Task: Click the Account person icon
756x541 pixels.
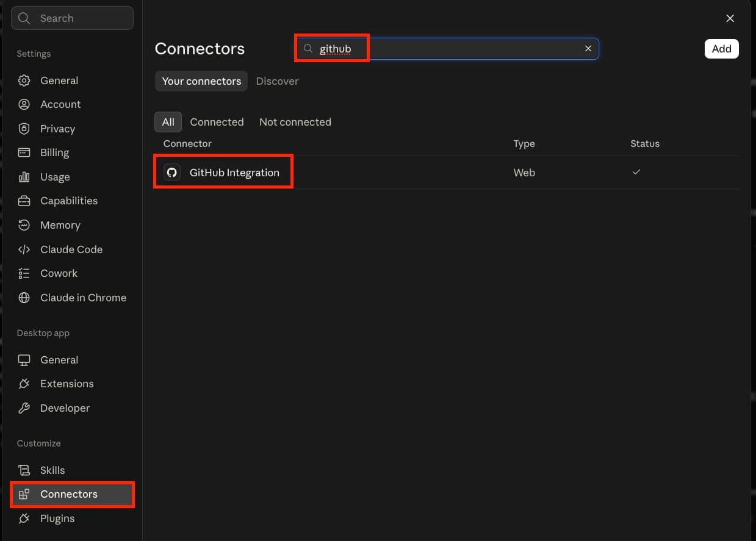Action: (x=24, y=104)
